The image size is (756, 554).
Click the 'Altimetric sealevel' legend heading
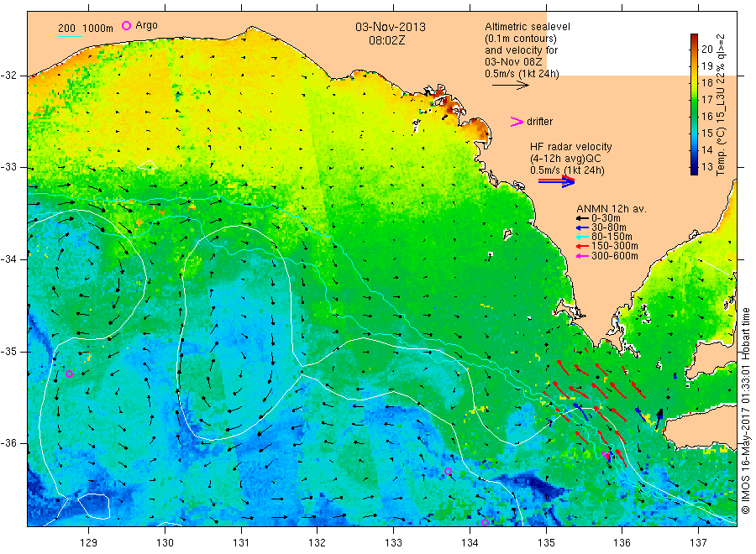coord(528,27)
